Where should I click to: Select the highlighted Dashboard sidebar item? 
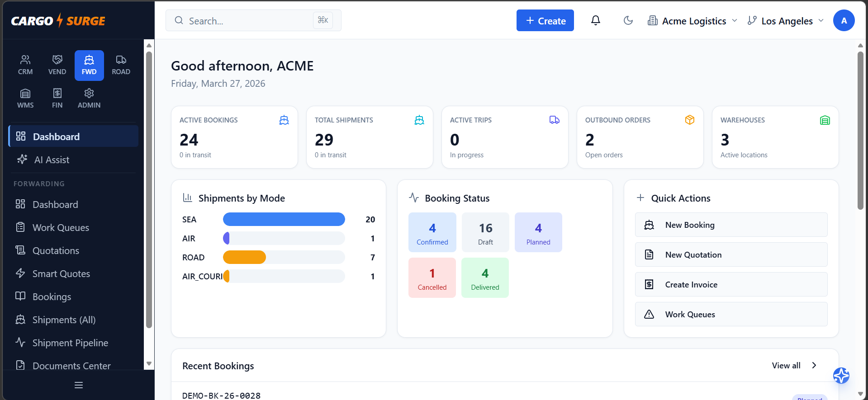tap(73, 136)
